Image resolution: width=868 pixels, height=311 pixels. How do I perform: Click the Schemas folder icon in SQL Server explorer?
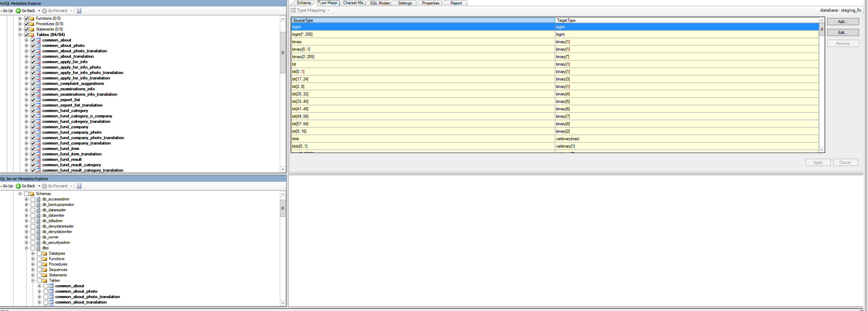tap(32, 194)
